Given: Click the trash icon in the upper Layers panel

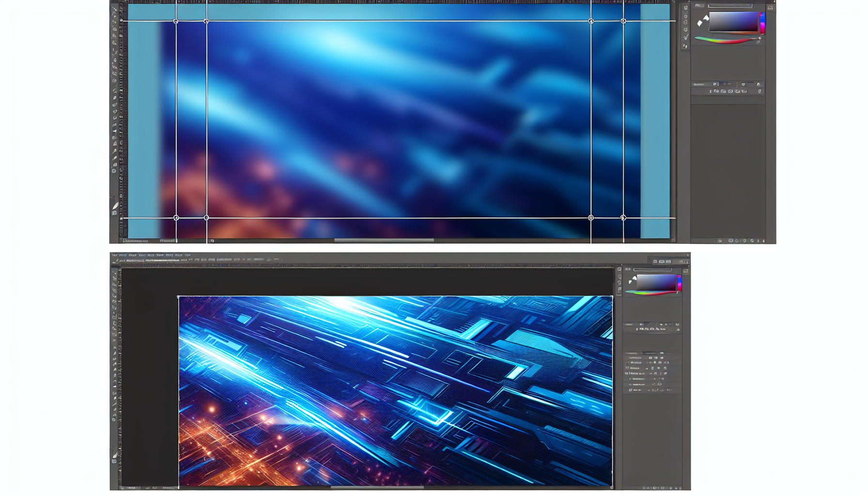Looking at the screenshot, I should (x=759, y=91).
